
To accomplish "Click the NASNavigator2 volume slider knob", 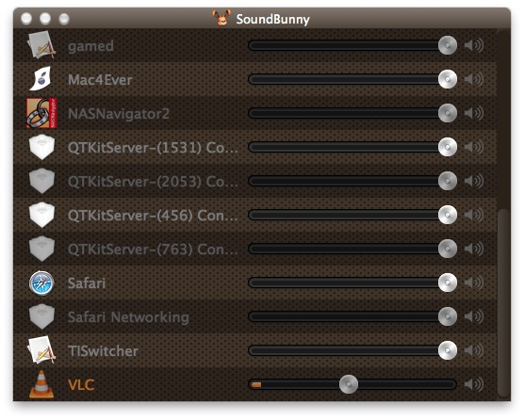I will [448, 113].
